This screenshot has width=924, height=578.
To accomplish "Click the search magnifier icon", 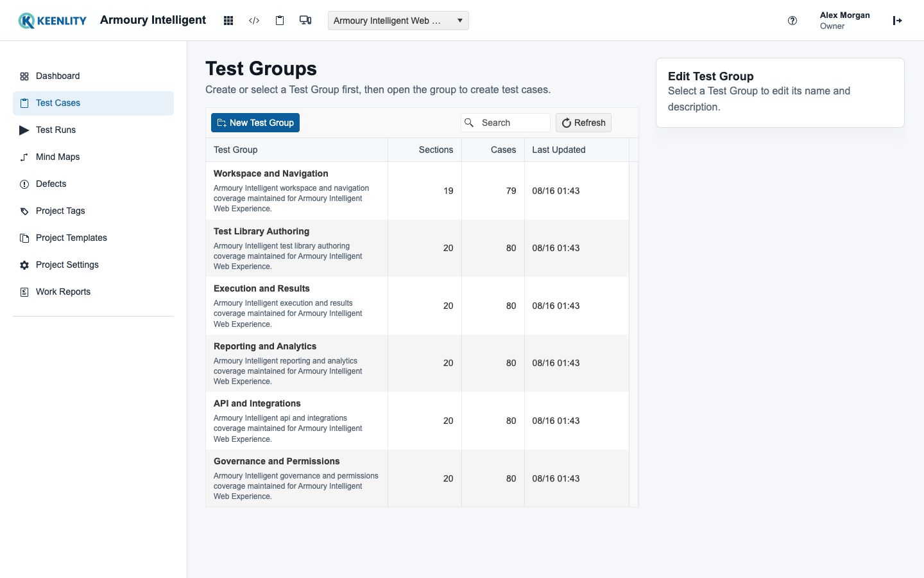I will (469, 123).
